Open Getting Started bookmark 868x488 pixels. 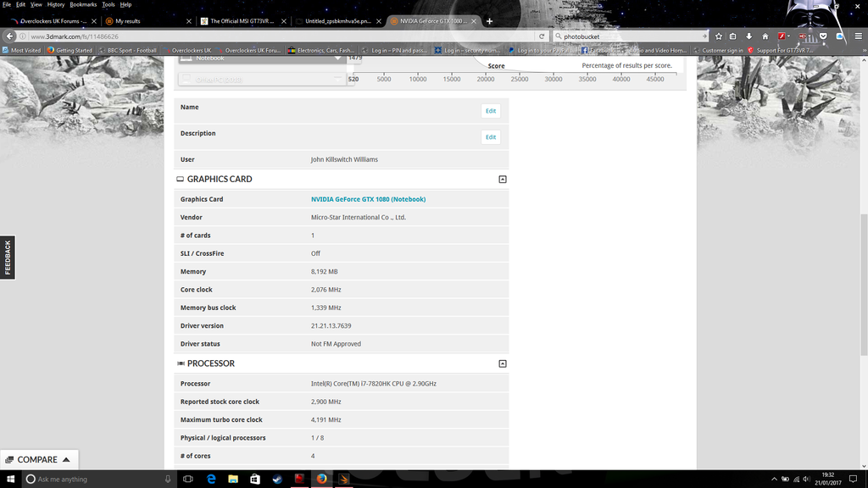(x=70, y=50)
